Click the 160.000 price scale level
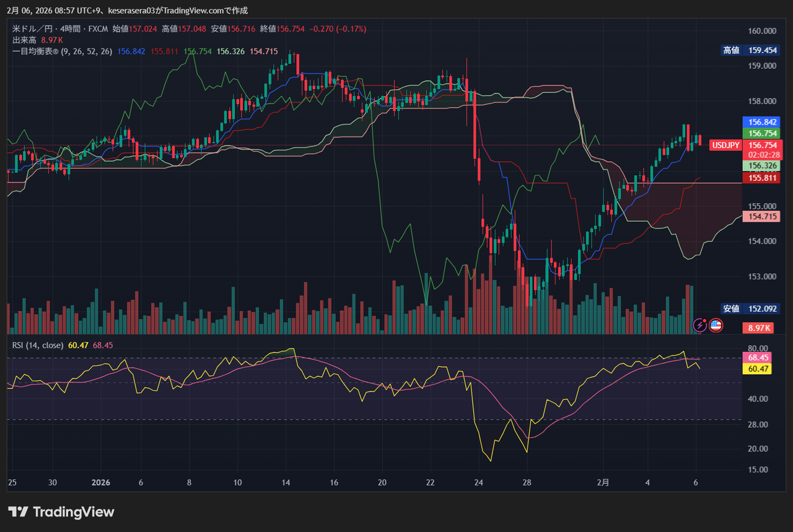Viewport: 793px width, 532px height. (x=762, y=31)
